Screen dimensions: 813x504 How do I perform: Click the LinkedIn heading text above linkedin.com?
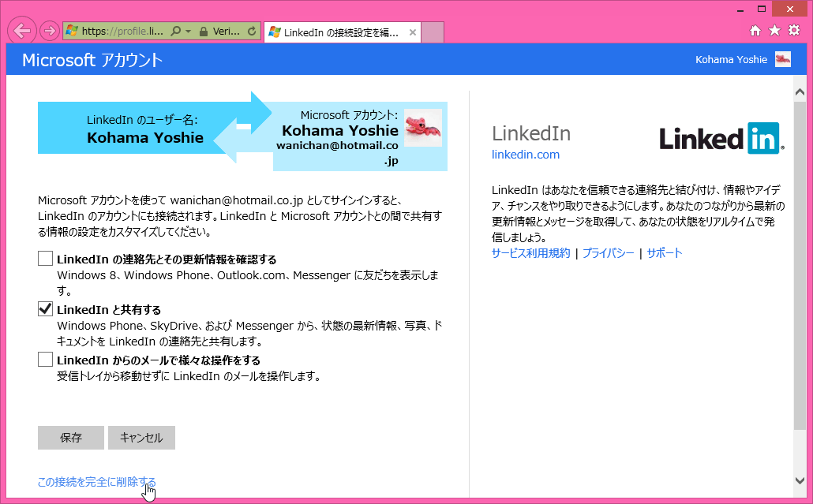click(531, 133)
